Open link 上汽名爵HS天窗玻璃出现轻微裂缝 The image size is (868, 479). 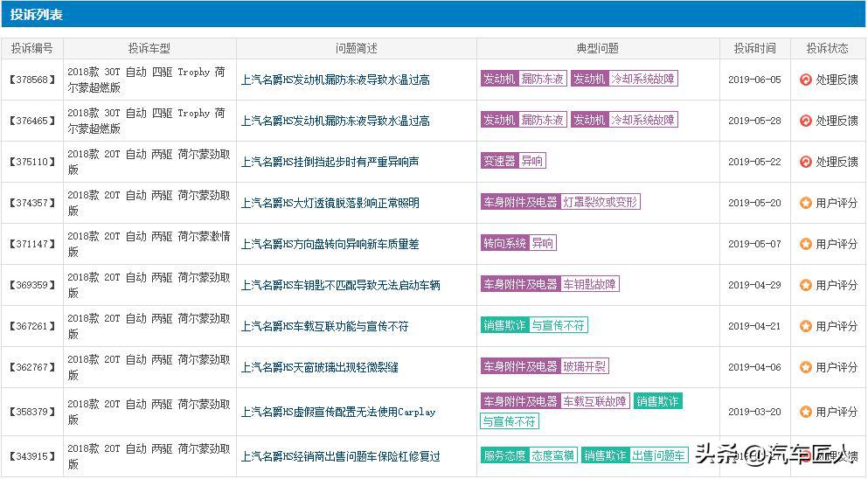pos(319,367)
